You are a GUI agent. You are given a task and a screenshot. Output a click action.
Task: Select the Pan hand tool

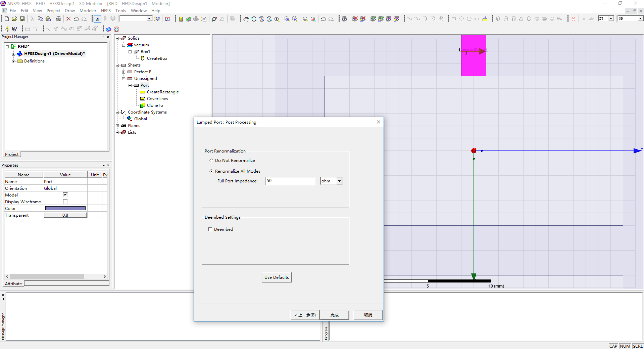(x=246, y=19)
